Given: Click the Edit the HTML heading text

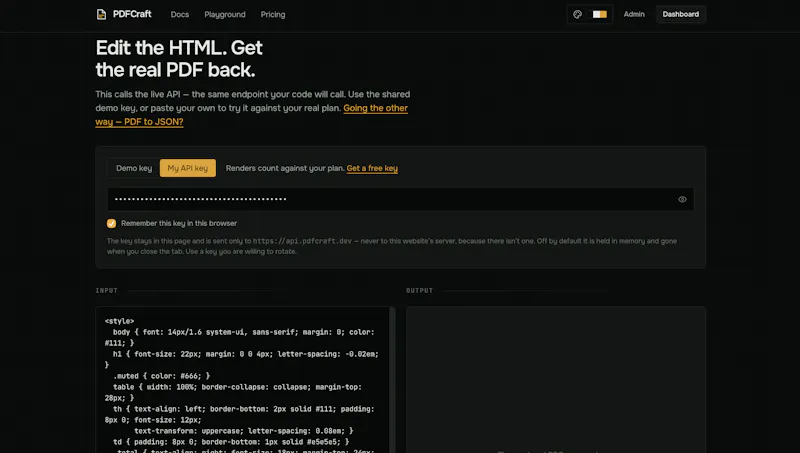Looking at the screenshot, I should [179, 59].
